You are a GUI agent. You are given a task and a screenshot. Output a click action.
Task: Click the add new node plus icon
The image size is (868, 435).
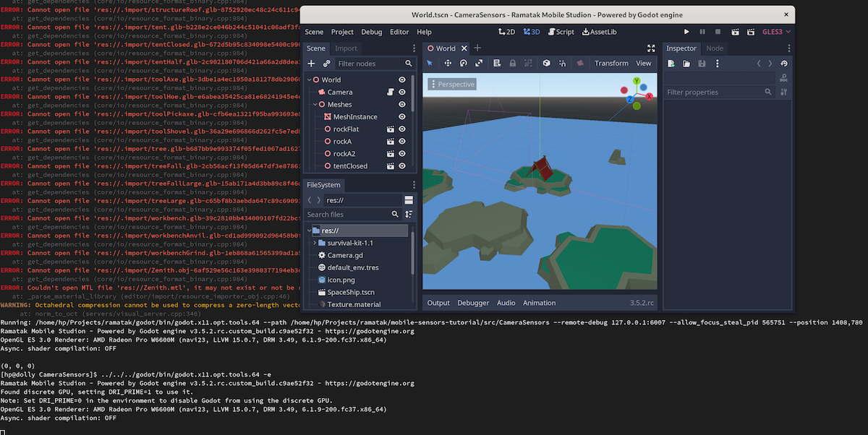click(x=312, y=64)
